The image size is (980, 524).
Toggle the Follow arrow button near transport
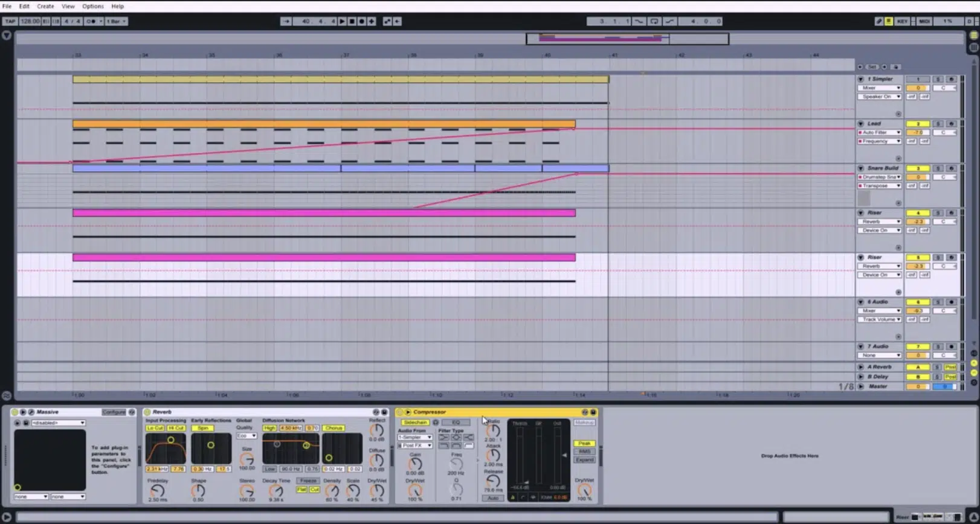[286, 21]
